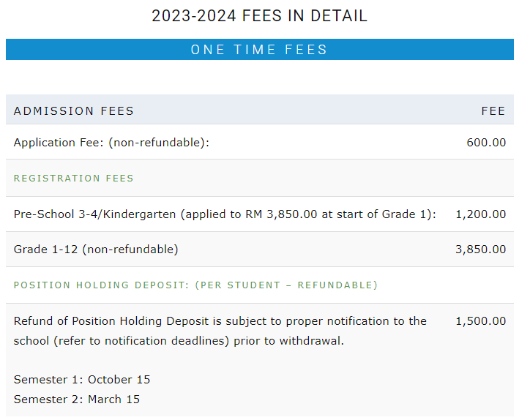Select the Application Fee non-refundable row label

click(111, 142)
